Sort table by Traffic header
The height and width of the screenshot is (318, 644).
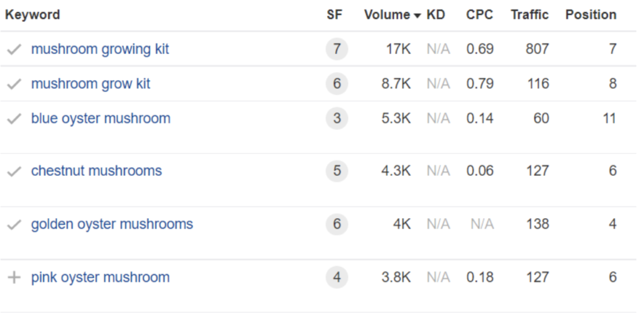coord(530,15)
